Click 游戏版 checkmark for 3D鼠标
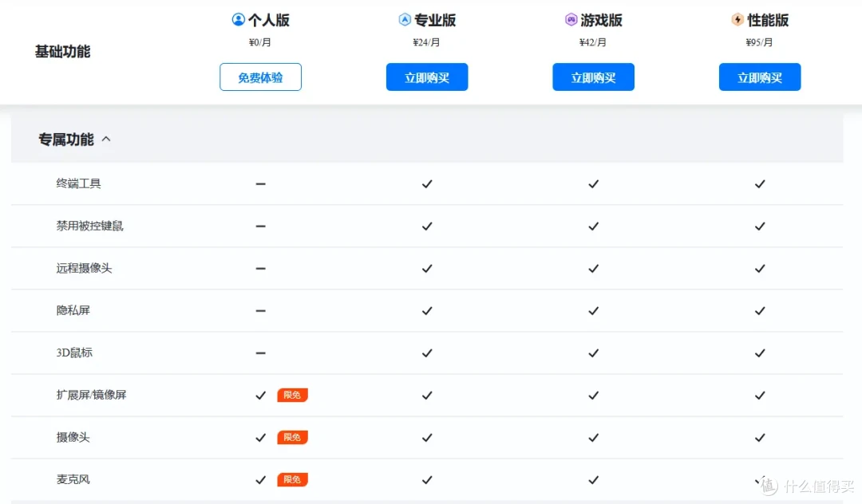This screenshot has height=504, width=862. pos(594,353)
